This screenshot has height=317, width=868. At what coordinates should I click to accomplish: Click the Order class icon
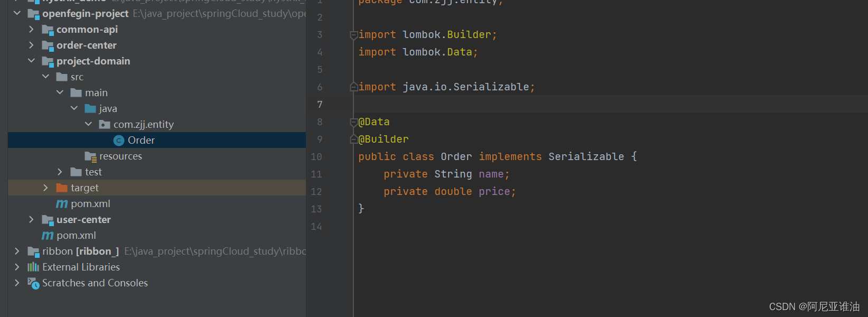click(x=119, y=140)
